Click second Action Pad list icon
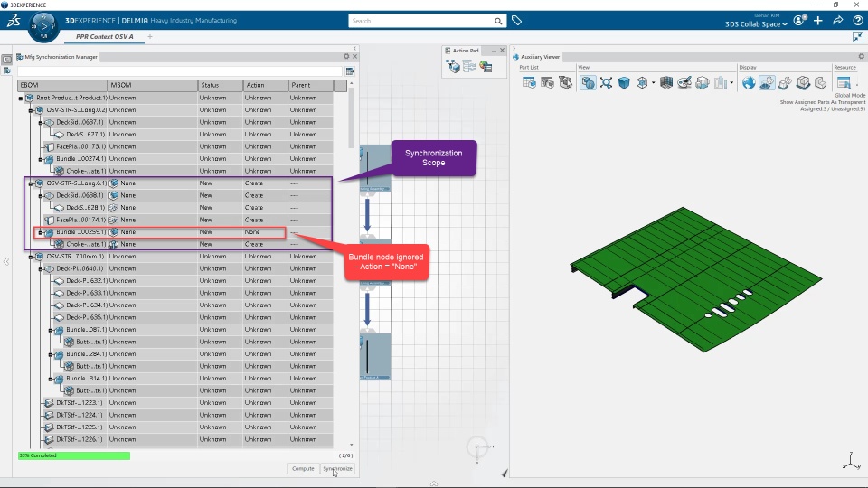This screenshot has height=488, width=868. click(469, 66)
